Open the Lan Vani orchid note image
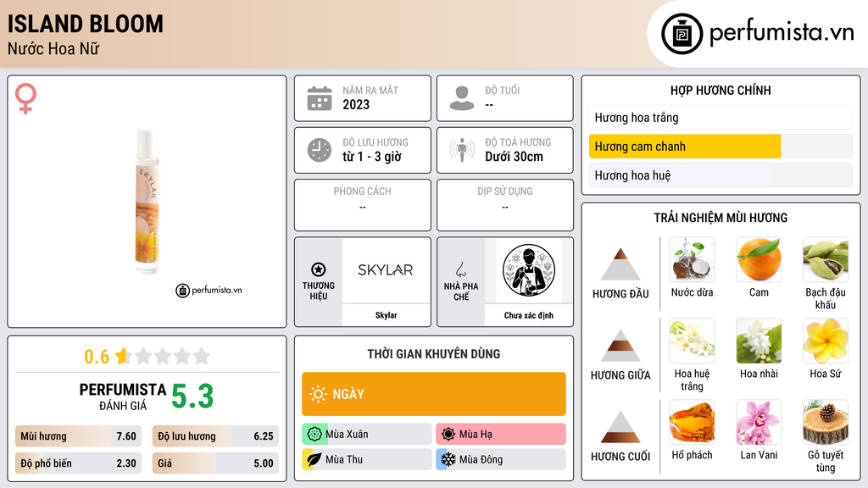The image size is (868, 488). click(759, 423)
